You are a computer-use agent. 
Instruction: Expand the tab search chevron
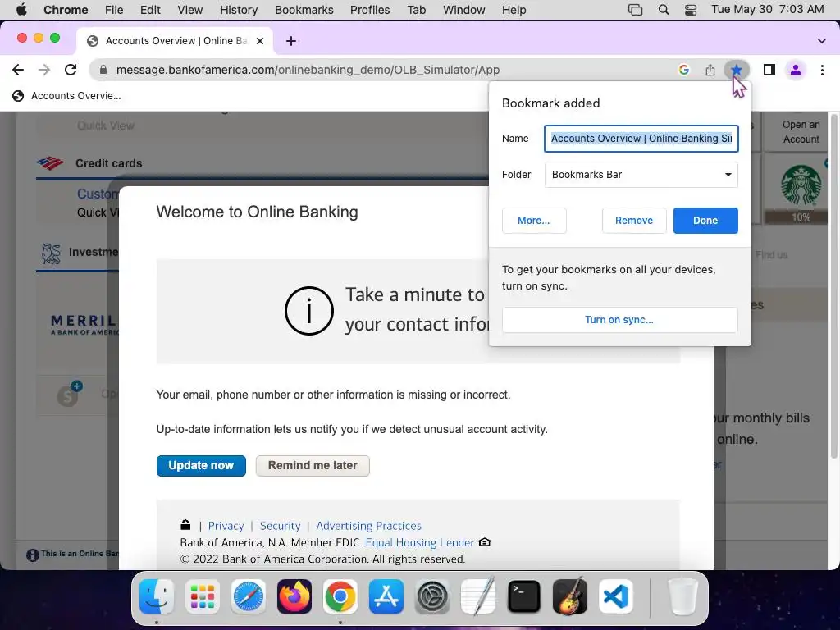point(821,41)
